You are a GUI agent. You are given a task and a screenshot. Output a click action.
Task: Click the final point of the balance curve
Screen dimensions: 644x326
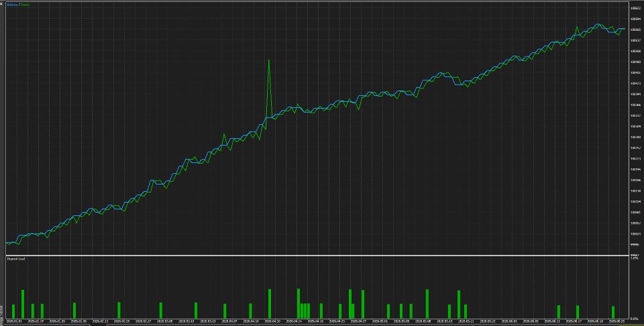[625, 29]
